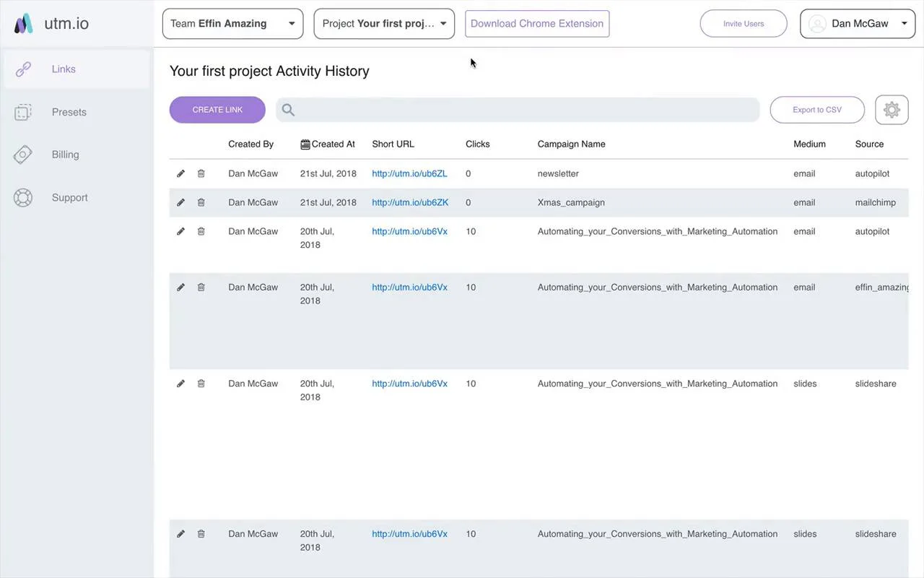Open the Team Effin Amazing dropdown
Screen dimensions: 924x578
pyautogui.click(x=232, y=23)
